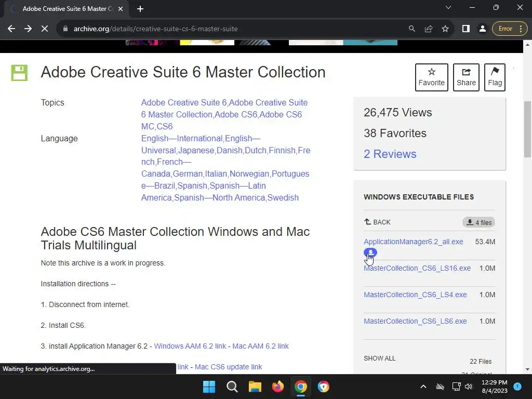This screenshot has height=399, width=532.
Task: Open the German language link
Action: coord(188,174)
